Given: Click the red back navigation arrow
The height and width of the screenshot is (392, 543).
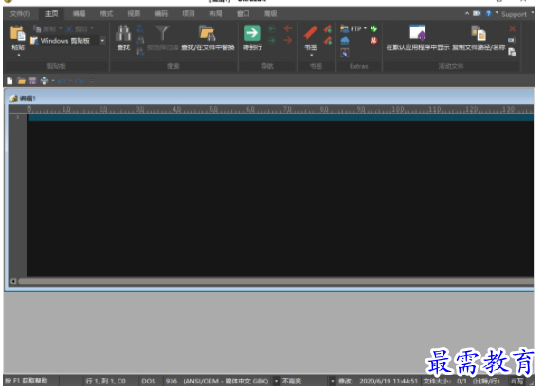Looking at the screenshot, I should pyautogui.click(x=288, y=28).
